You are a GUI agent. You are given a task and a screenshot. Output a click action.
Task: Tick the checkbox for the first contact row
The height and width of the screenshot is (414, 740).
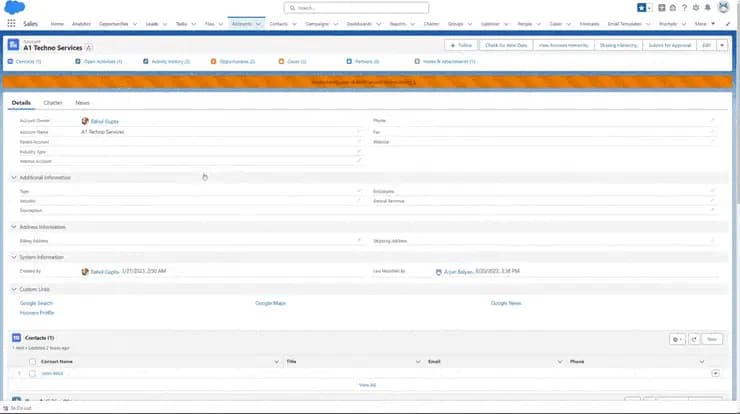click(32, 373)
